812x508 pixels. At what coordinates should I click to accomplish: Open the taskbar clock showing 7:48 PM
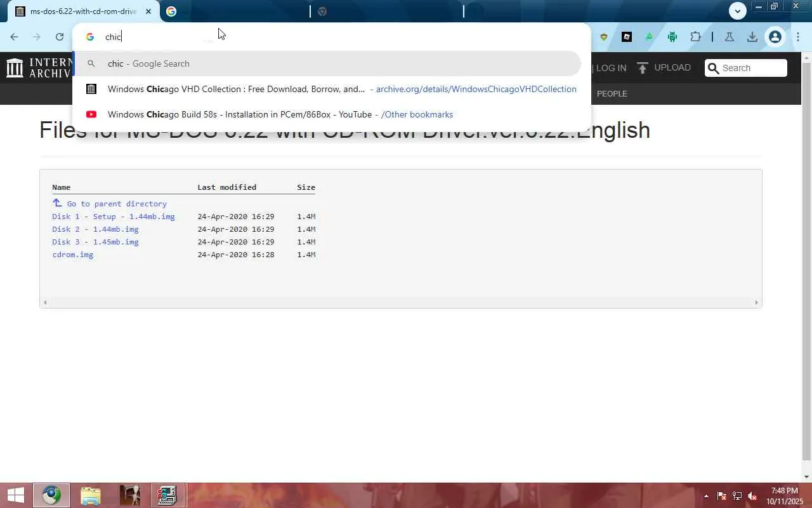[x=785, y=496]
